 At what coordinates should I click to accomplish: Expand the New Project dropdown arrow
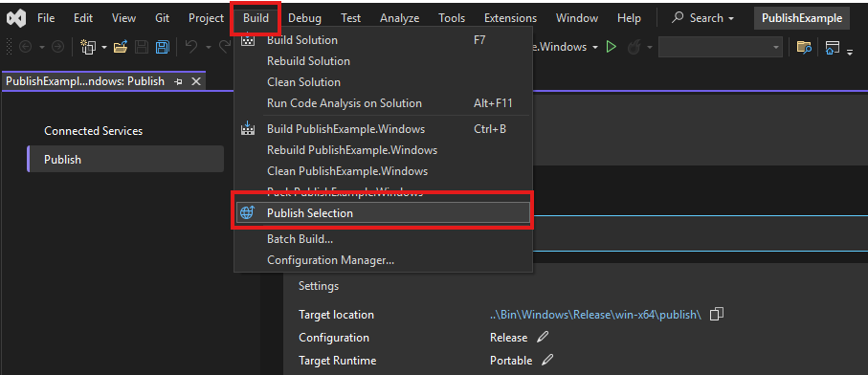point(104,48)
